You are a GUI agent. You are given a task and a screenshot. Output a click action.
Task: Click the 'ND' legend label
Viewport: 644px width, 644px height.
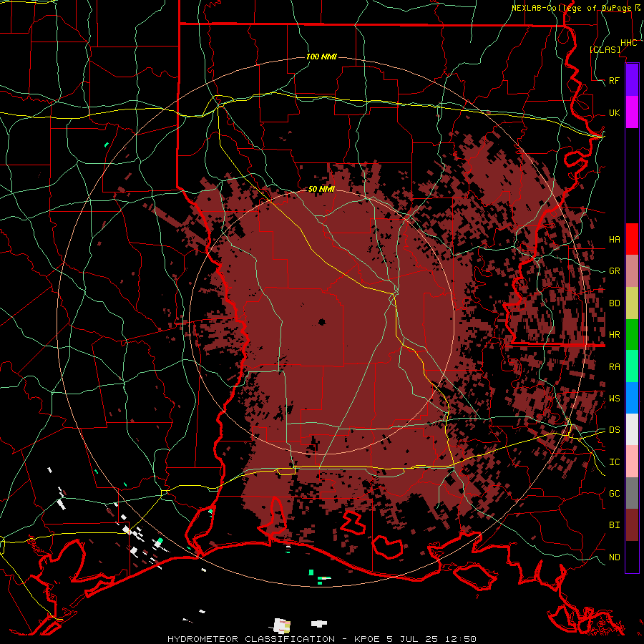click(x=614, y=557)
